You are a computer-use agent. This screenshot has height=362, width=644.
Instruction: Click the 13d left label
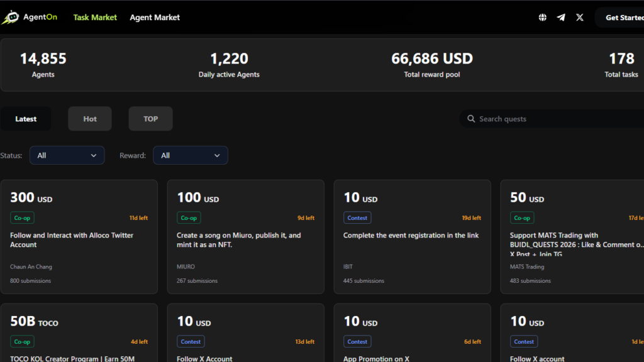tap(305, 342)
